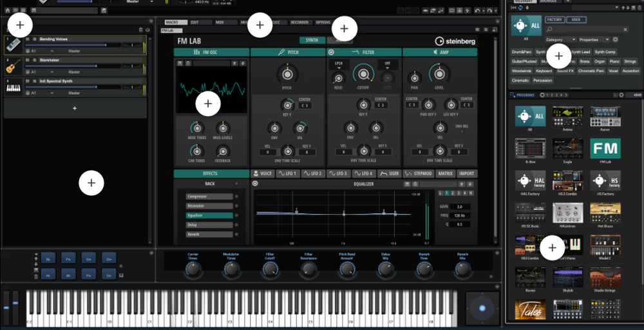Choose the HAL Factory library icon
The image size is (644, 330).
(x=530, y=181)
